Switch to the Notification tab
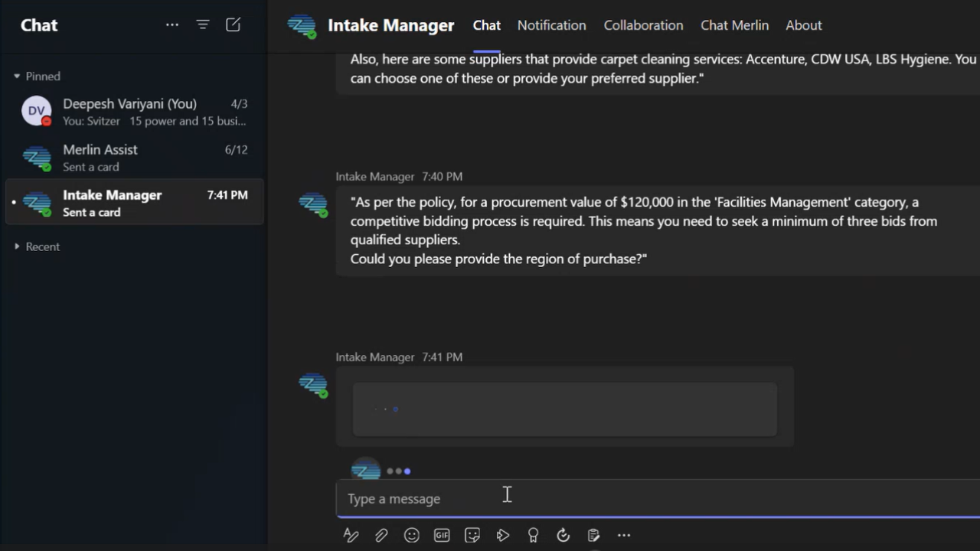 point(551,25)
